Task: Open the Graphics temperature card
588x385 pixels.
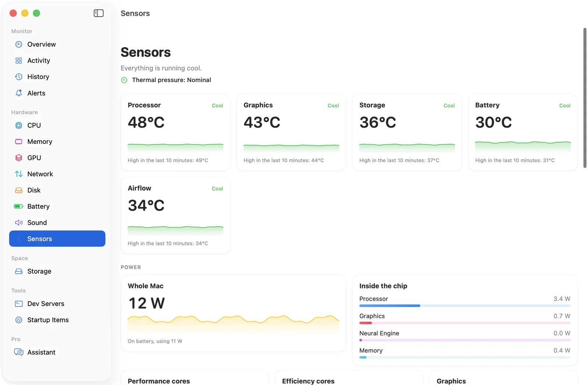Action: (x=291, y=132)
